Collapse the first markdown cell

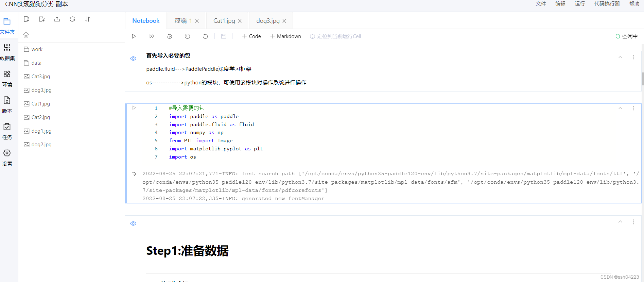pos(620,57)
